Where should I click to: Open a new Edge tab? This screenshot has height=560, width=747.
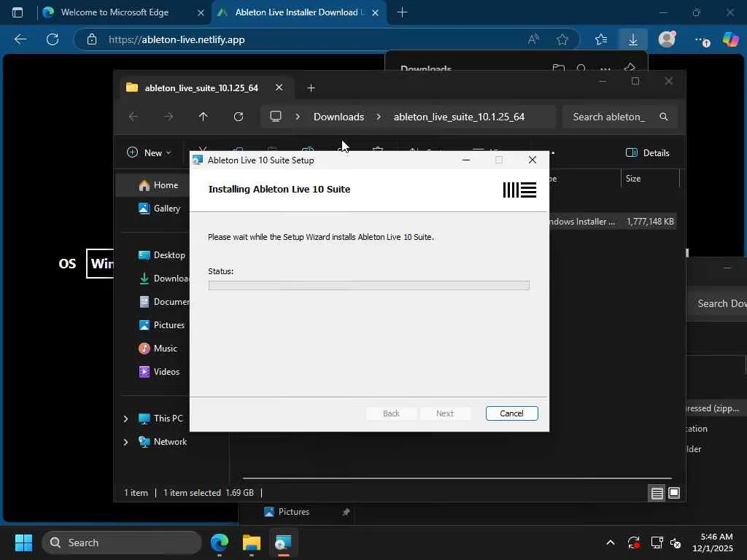pyautogui.click(x=402, y=12)
